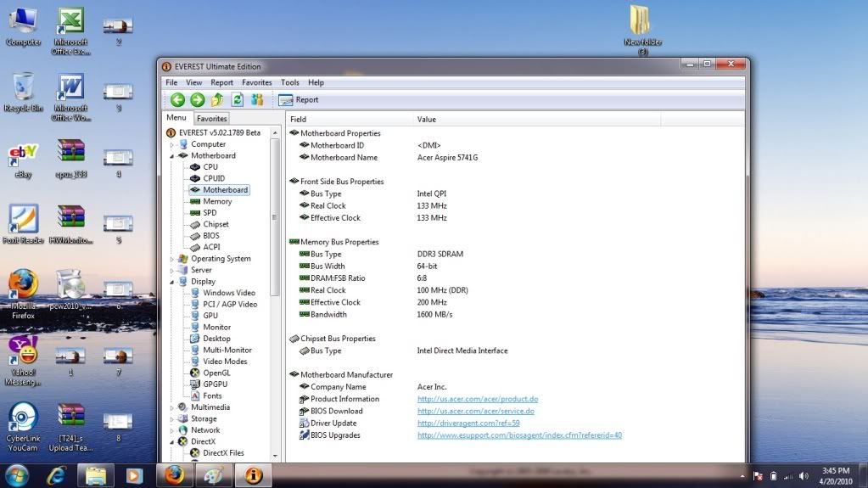868x488 pixels.
Task: Expand the Multimedia tree node
Action: pos(172,407)
